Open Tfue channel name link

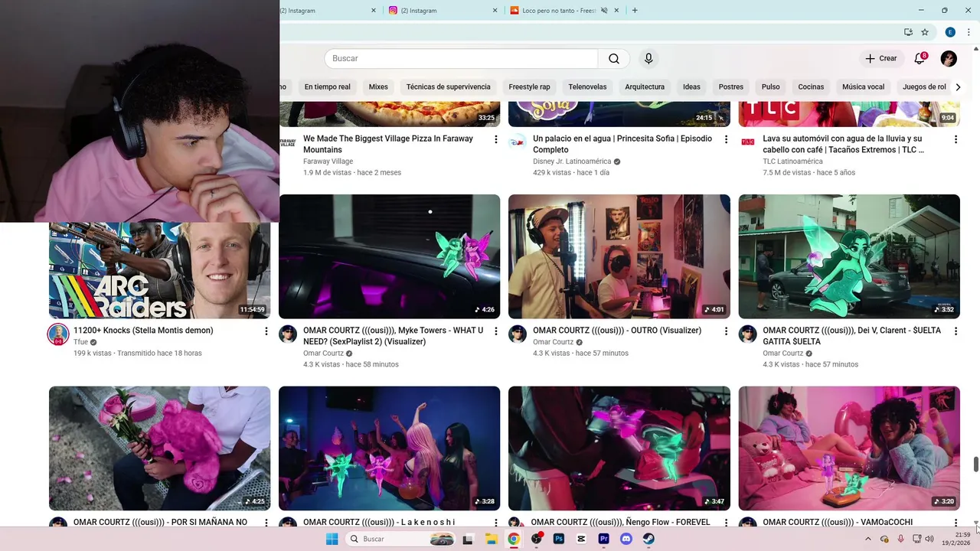pos(80,342)
